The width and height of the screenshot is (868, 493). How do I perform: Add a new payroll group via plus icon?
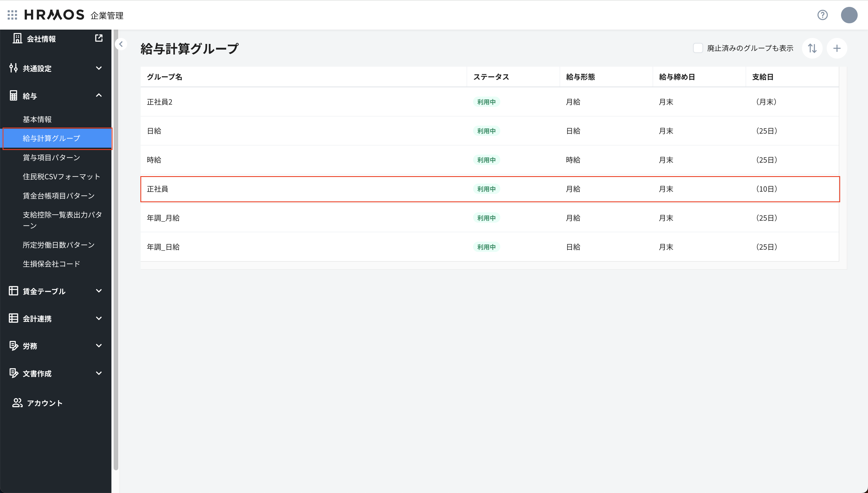pyautogui.click(x=837, y=48)
